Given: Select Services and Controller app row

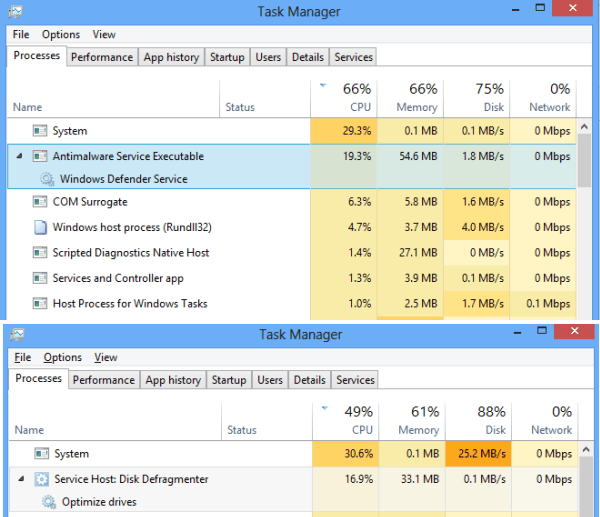Looking at the screenshot, I should pyautogui.click(x=292, y=278).
